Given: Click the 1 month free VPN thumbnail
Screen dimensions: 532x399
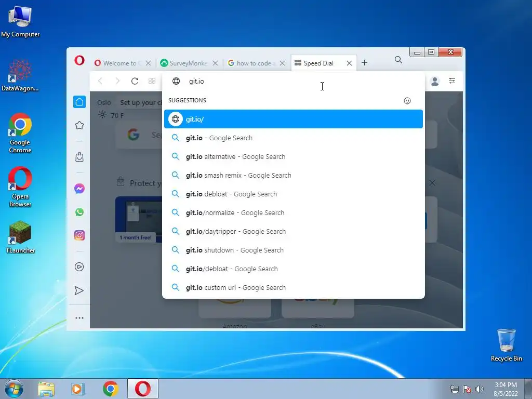Looking at the screenshot, I should (x=139, y=219).
